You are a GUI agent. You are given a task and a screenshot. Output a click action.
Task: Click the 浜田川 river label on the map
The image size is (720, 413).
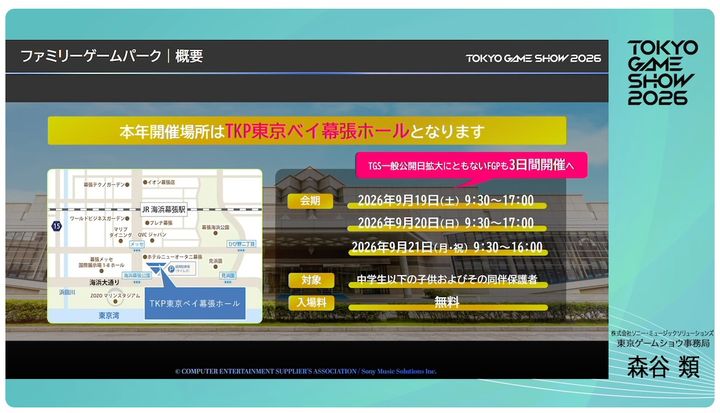(x=68, y=292)
